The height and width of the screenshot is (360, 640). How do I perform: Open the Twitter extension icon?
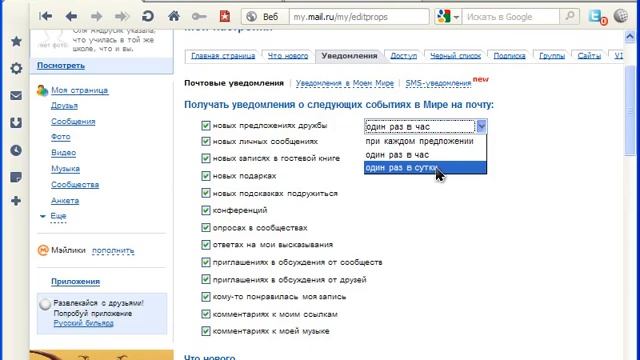pyautogui.click(x=597, y=16)
